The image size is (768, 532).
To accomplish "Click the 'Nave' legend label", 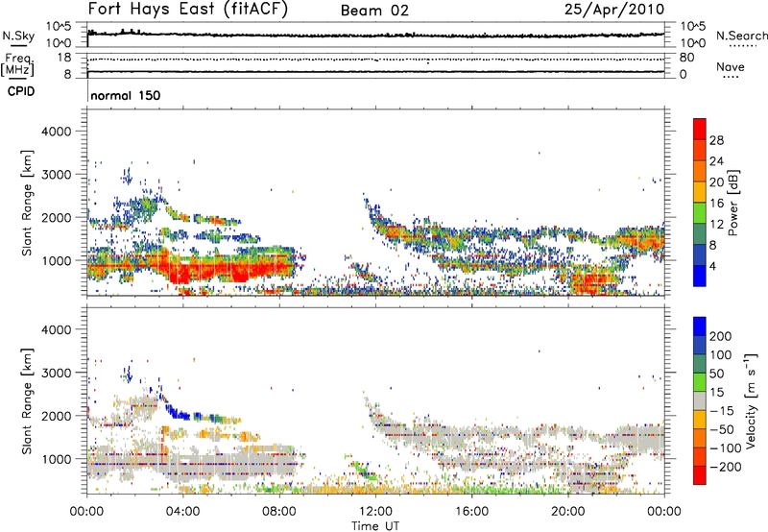I will [x=731, y=67].
